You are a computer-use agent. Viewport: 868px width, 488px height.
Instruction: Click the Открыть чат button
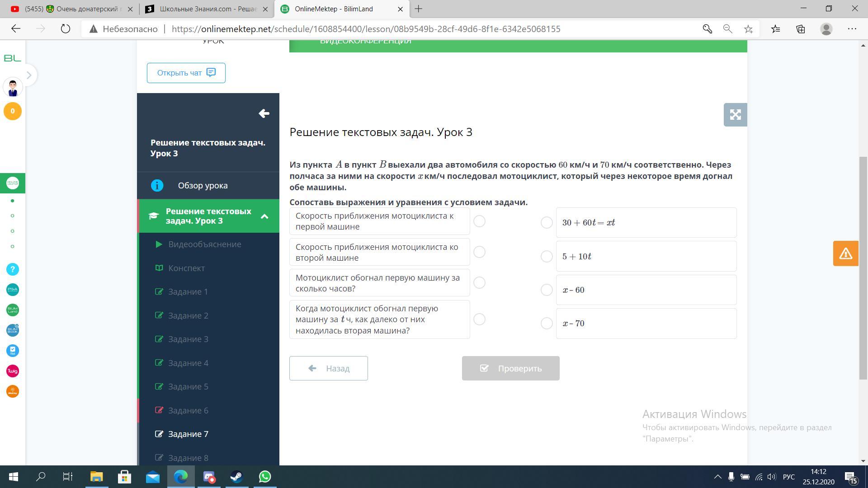tap(186, 73)
